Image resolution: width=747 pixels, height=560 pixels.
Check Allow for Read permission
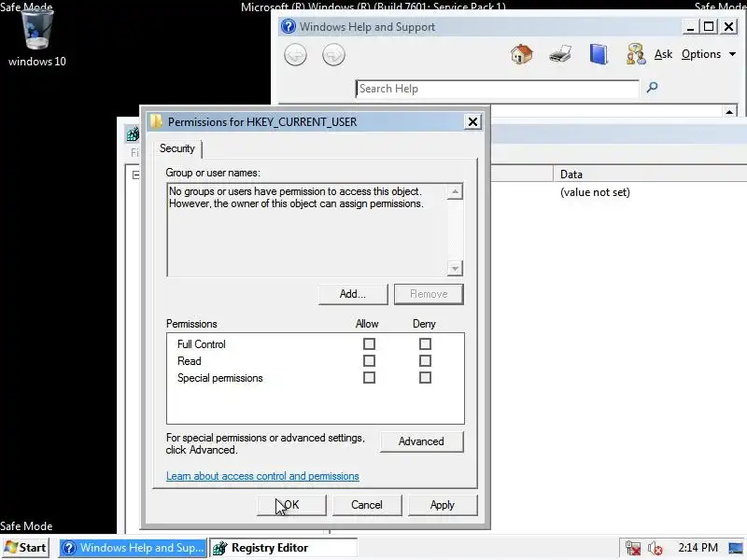point(369,360)
